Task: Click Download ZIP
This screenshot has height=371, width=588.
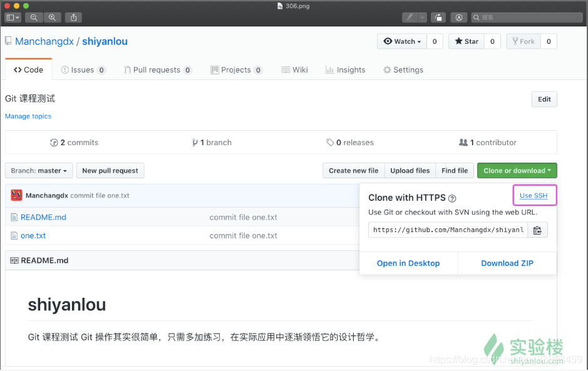Action: click(507, 263)
